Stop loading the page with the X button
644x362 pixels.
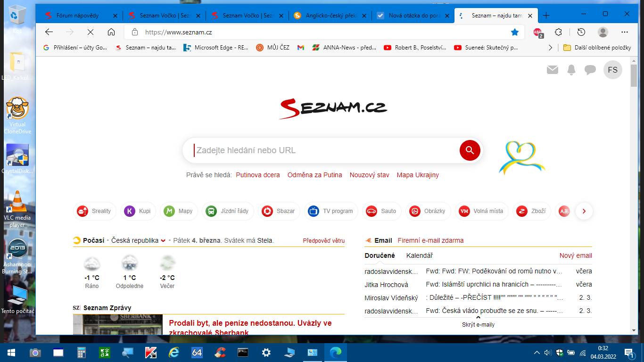click(90, 32)
